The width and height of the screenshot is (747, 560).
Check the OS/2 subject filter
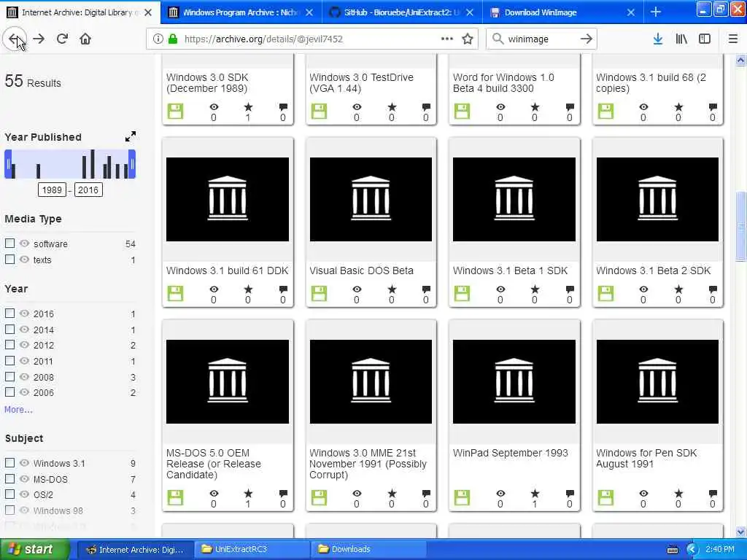(x=9, y=494)
